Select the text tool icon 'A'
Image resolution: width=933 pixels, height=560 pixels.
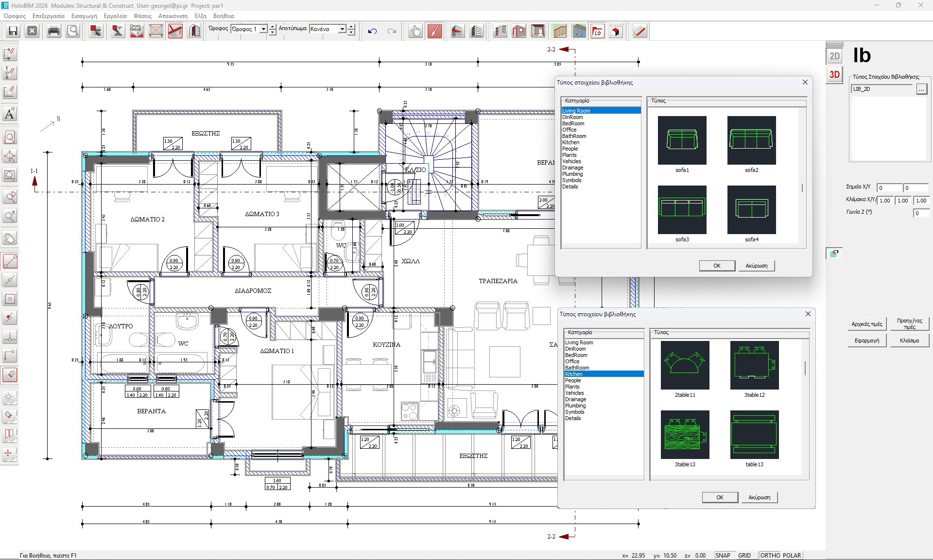10,114
